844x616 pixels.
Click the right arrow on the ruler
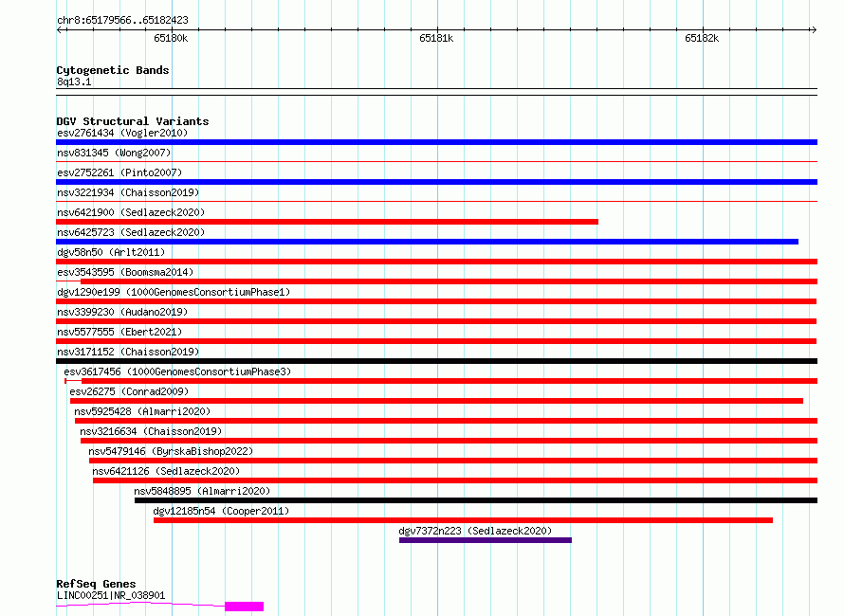coord(814,29)
